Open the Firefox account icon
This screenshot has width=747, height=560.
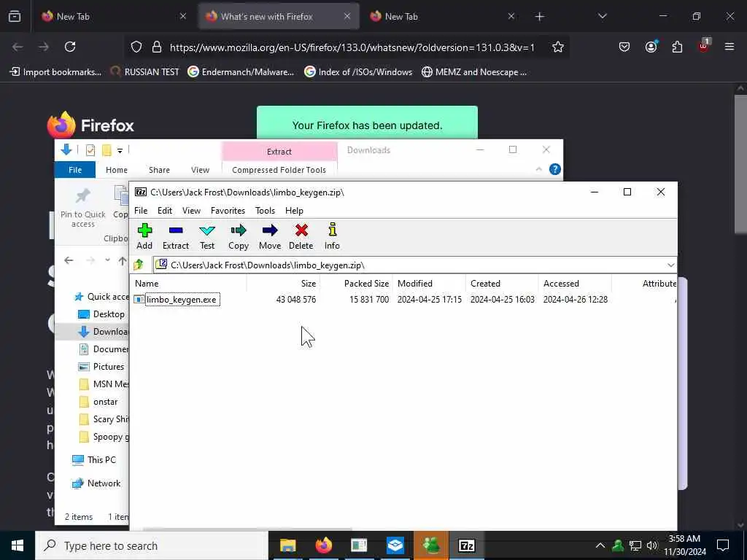[651, 47]
